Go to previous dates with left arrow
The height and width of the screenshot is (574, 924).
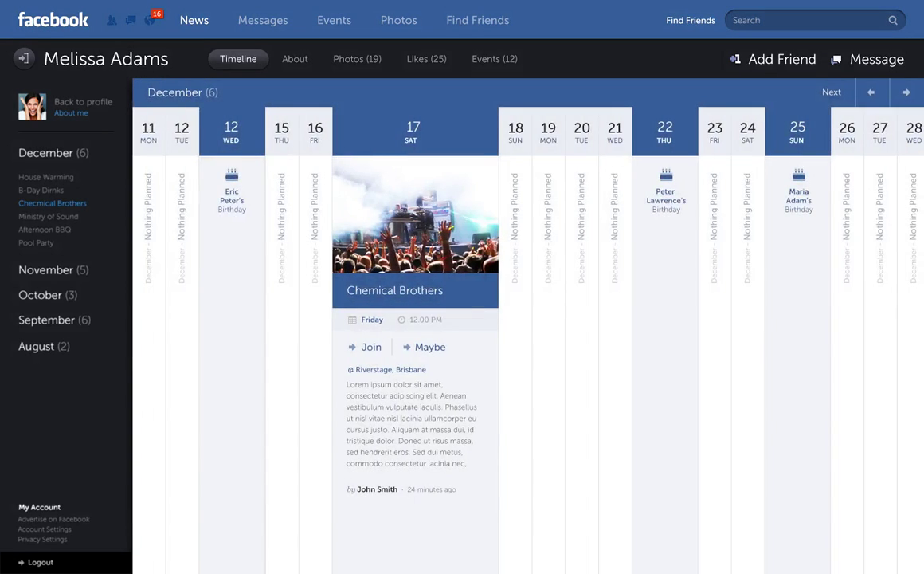click(x=871, y=92)
